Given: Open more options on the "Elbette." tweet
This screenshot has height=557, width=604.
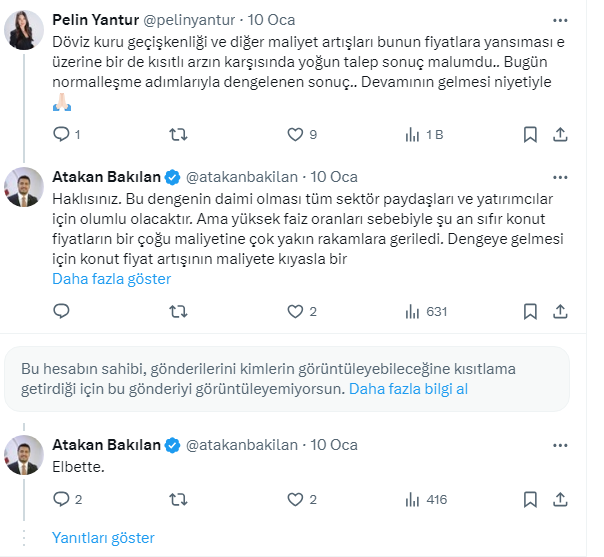Looking at the screenshot, I should tap(560, 444).
